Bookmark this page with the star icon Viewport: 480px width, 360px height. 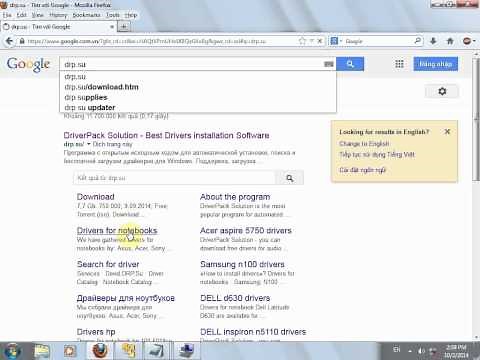302,41
